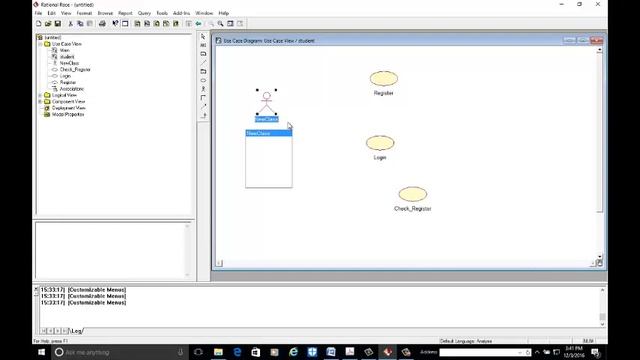Click the Browse Deployment Diagram toolbar icon

click(176, 24)
